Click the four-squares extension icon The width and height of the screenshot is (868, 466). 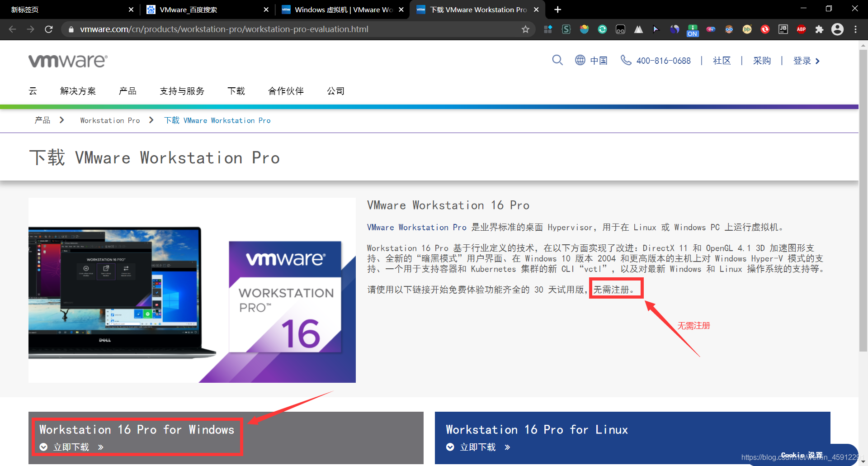coord(548,29)
